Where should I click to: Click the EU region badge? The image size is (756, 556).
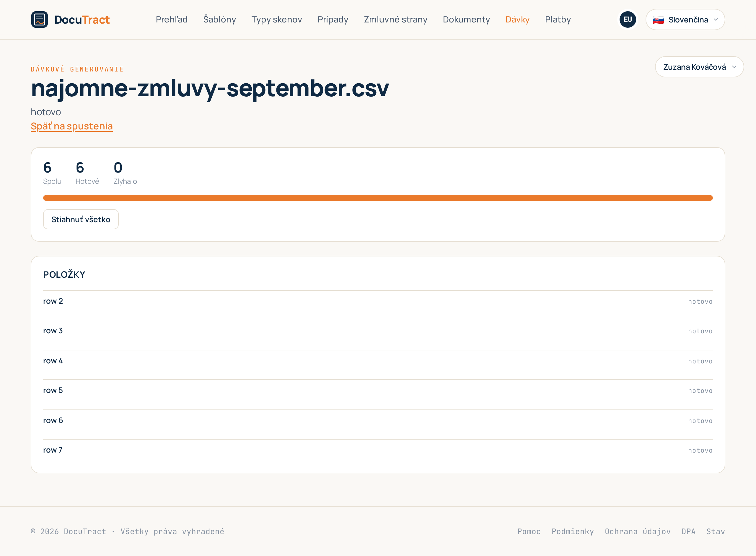coord(628,19)
